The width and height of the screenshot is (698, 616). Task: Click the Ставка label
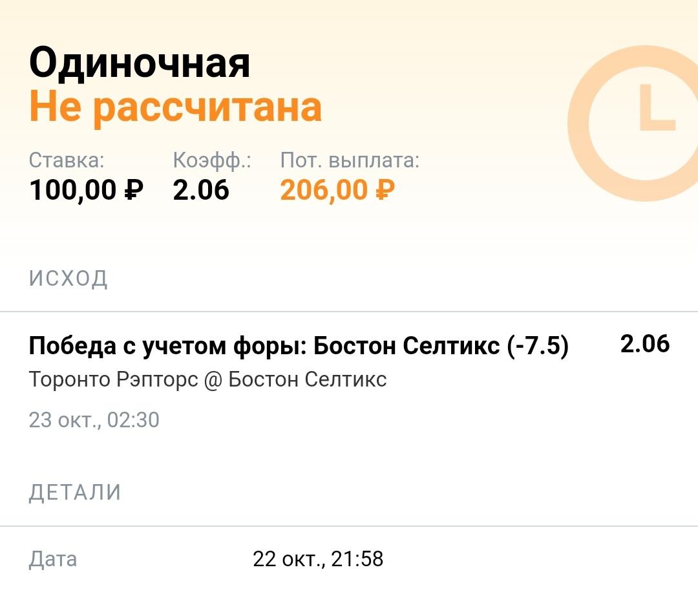(x=67, y=160)
